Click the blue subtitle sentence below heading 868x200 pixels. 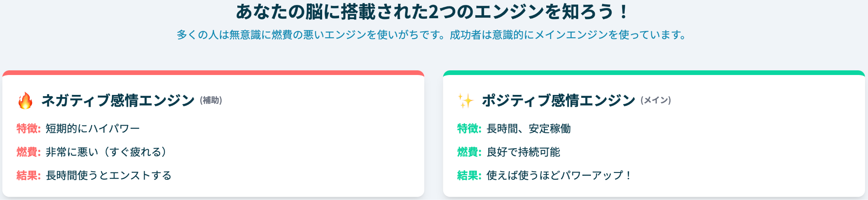(431, 35)
